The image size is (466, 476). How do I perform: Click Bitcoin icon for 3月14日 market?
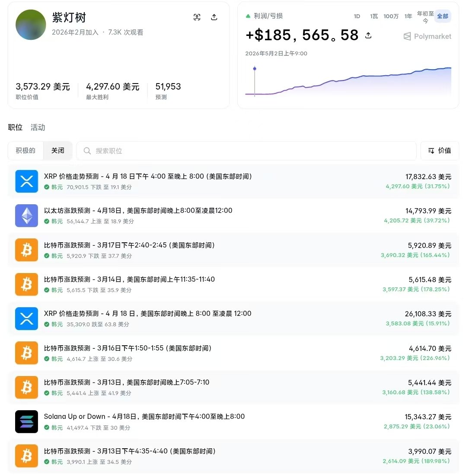[27, 284]
